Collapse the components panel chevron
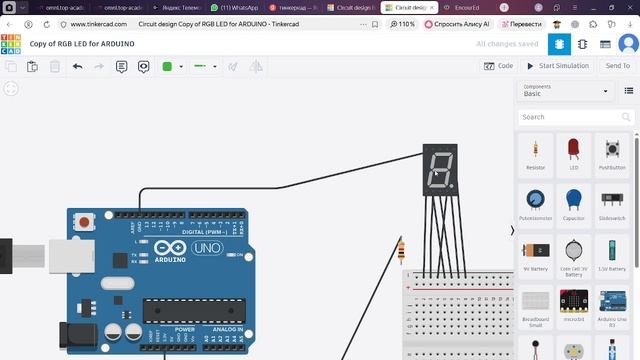This screenshot has width=640, height=360. 512,231
